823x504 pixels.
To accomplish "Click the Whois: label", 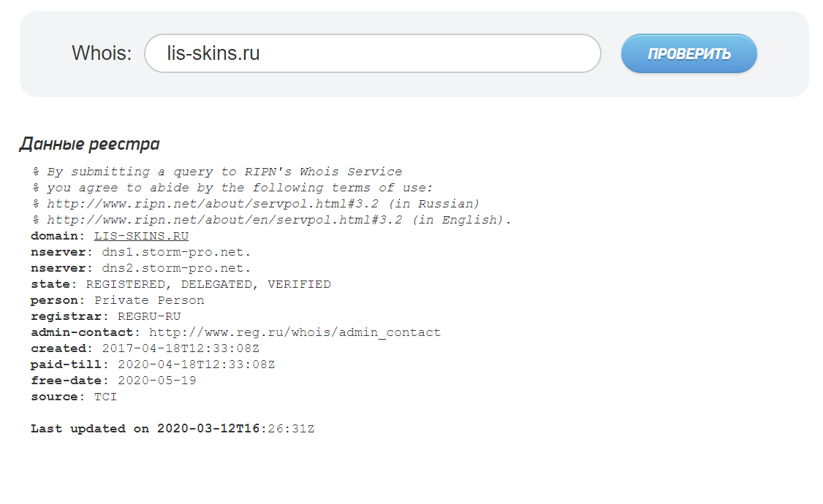I will 102,53.
